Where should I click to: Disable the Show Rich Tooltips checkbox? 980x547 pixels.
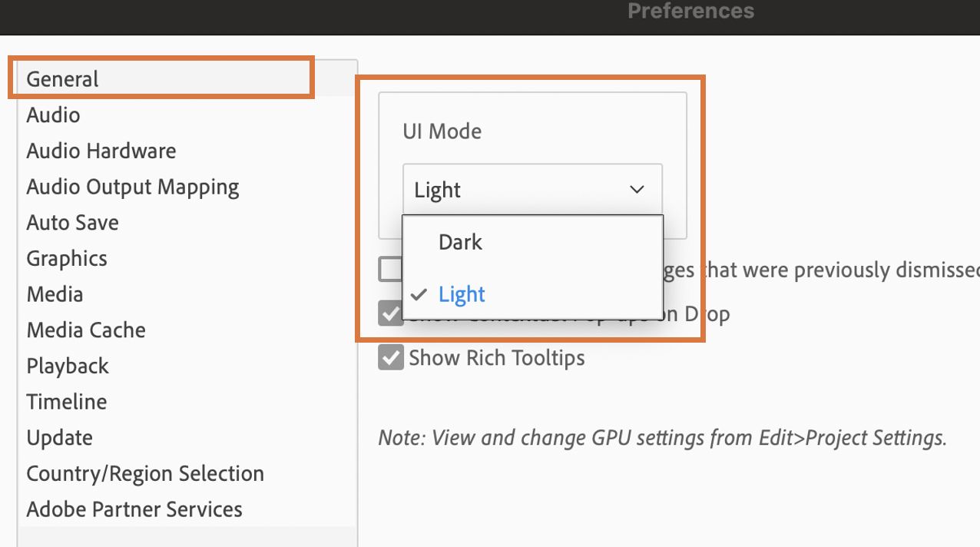coord(391,358)
